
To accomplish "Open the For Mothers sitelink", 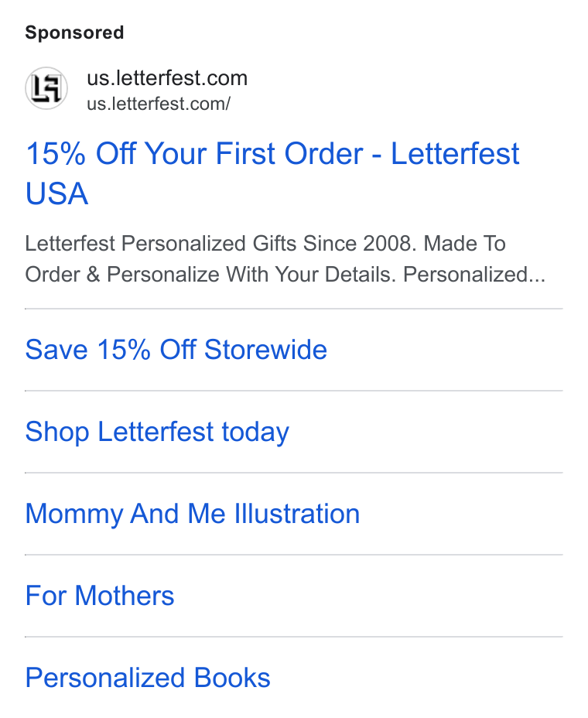I will pos(100,596).
